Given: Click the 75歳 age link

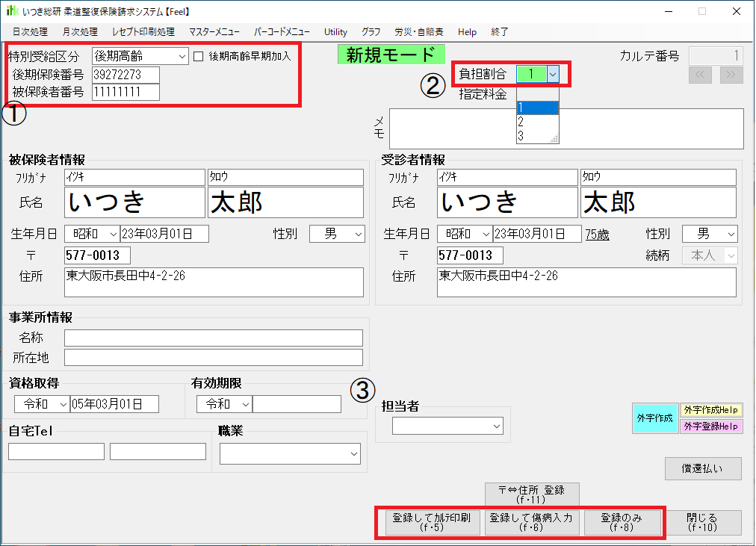Looking at the screenshot, I should [x=597, y=235].
